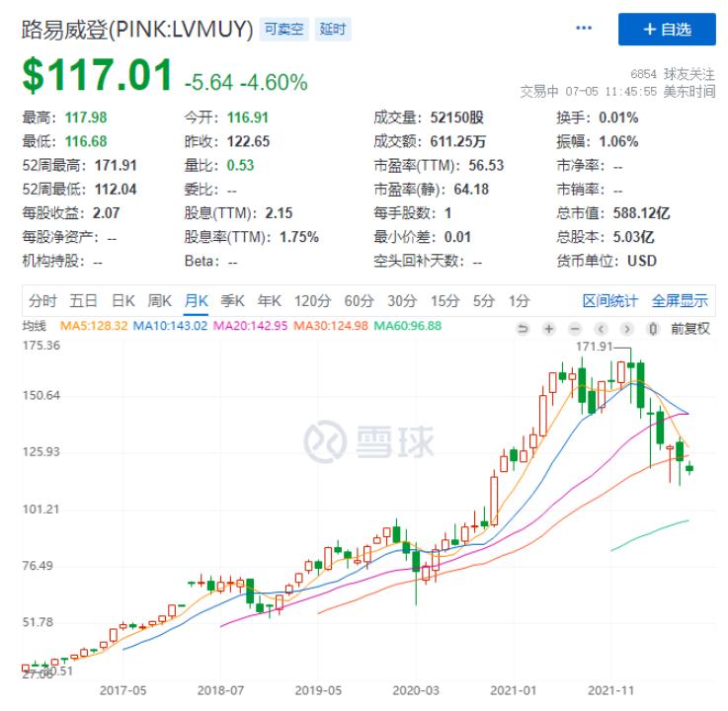Switch to the 15分 tab
The width and height of the screenshot is (728, 711).
[445, 301]
